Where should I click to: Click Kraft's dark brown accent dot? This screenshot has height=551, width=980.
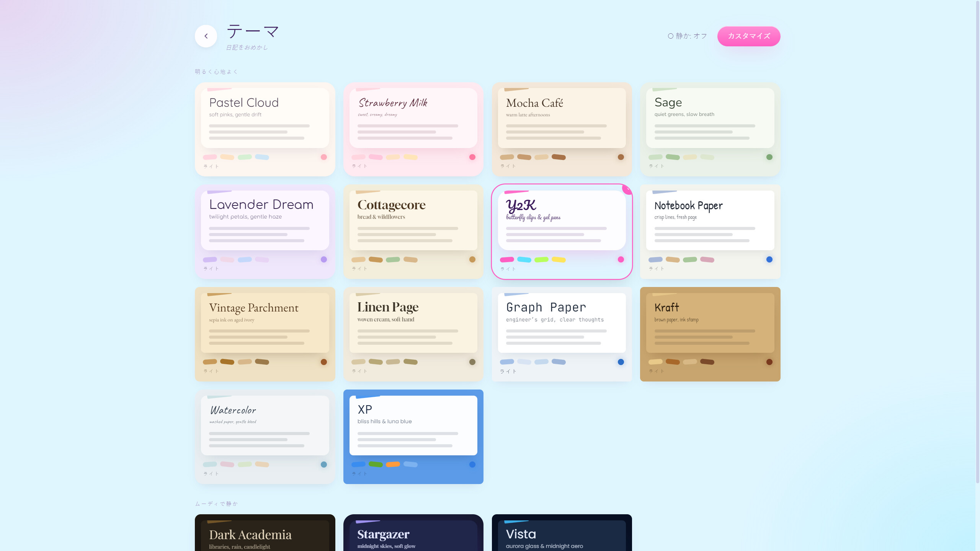pyautogui.click(x=769, y=362)
